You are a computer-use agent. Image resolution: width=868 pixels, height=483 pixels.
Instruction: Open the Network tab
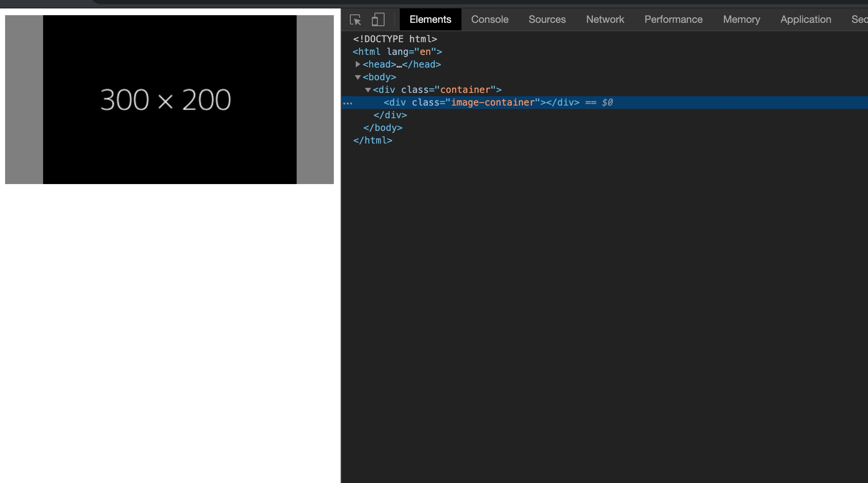(605, 19)
